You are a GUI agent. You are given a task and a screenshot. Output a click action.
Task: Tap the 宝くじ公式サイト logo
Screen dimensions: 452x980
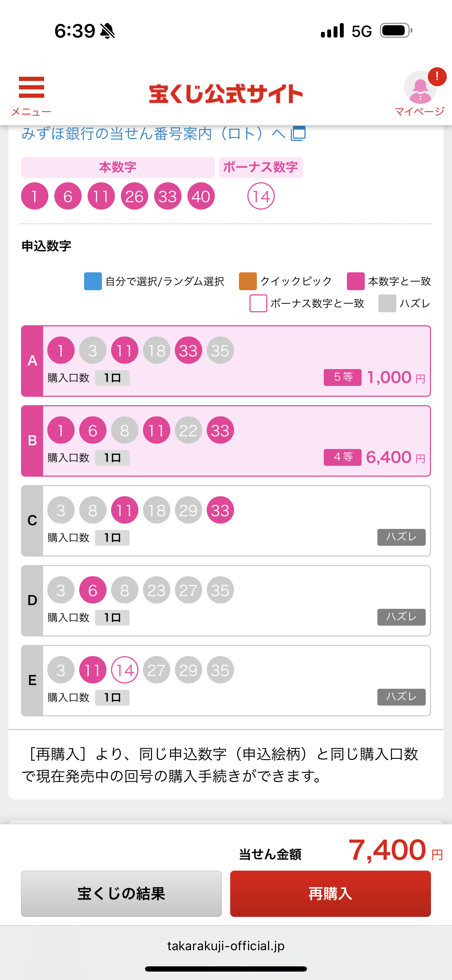tap(226, 94)
